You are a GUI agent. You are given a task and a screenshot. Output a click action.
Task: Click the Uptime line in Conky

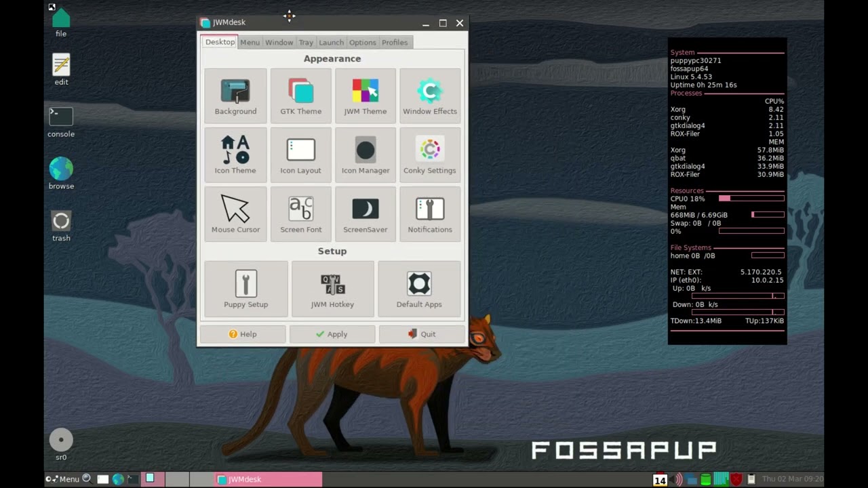pos(703,85)
